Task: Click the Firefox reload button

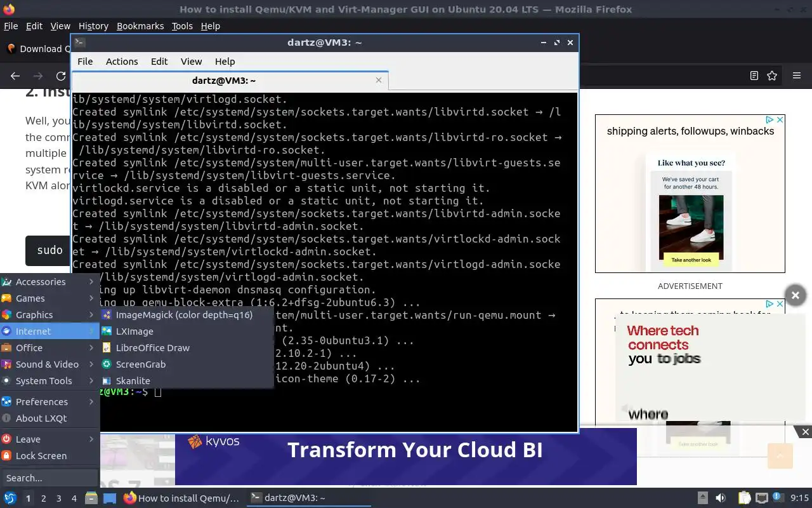Action: [61, 76]
